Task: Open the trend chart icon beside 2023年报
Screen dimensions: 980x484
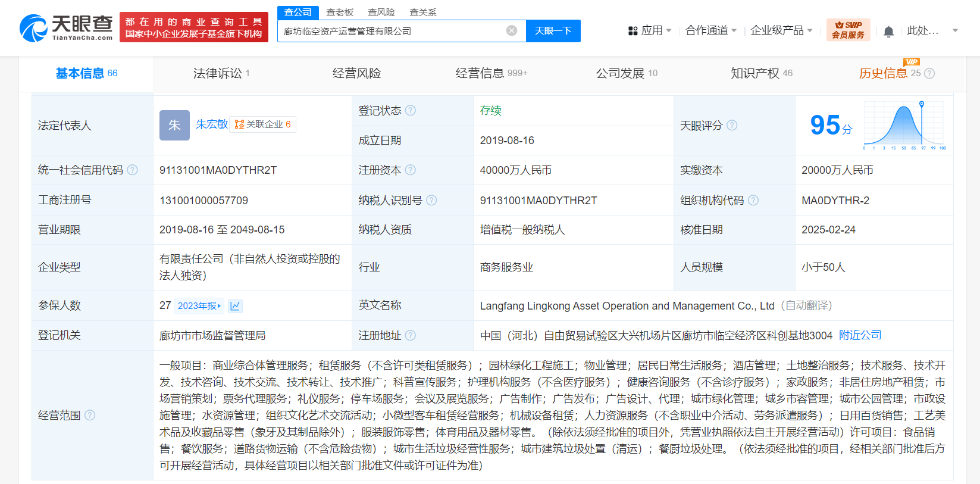Action: [235, 306]
